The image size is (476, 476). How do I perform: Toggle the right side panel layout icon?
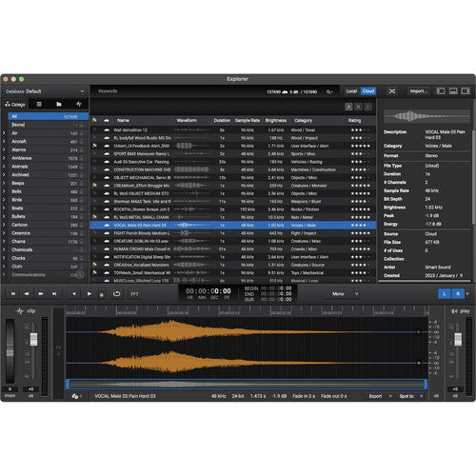pos(466,91)
